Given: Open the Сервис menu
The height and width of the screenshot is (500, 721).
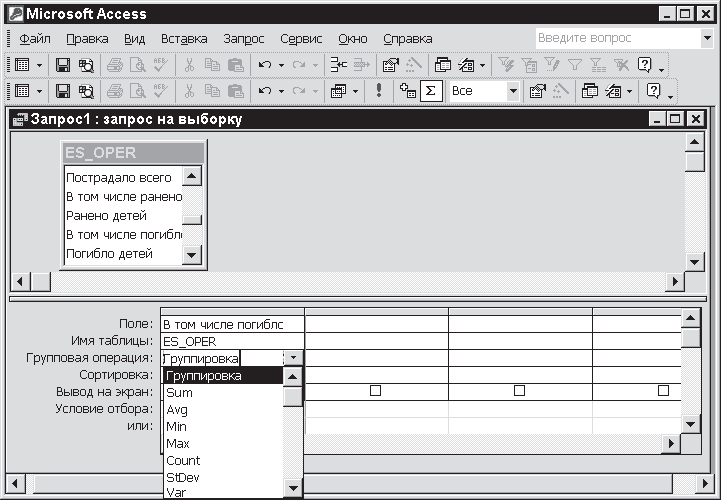Looking at the screenshot, I should click(301, 39).
